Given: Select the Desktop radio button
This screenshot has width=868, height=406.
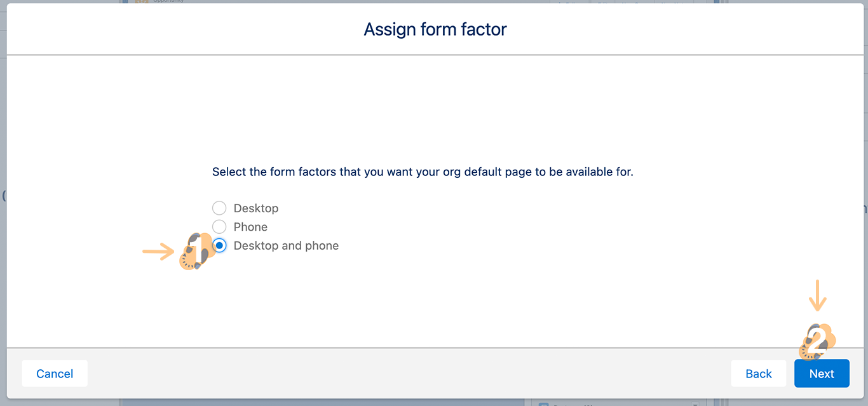Looking at the screenshot, I should 219,208.
